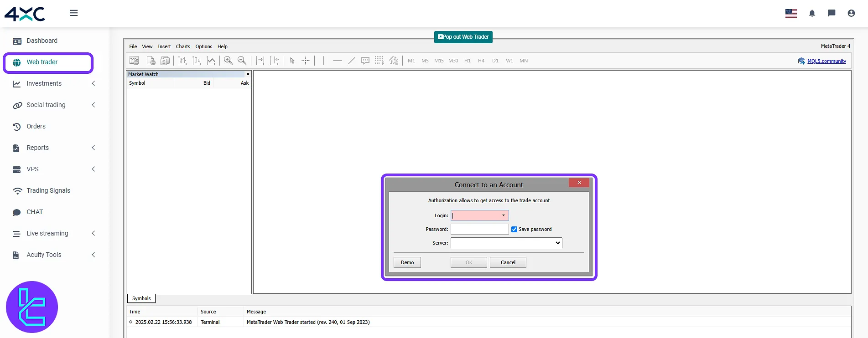Toggle chart shift icon
Viewport: 868px width, 338px height.
[274, 61]
